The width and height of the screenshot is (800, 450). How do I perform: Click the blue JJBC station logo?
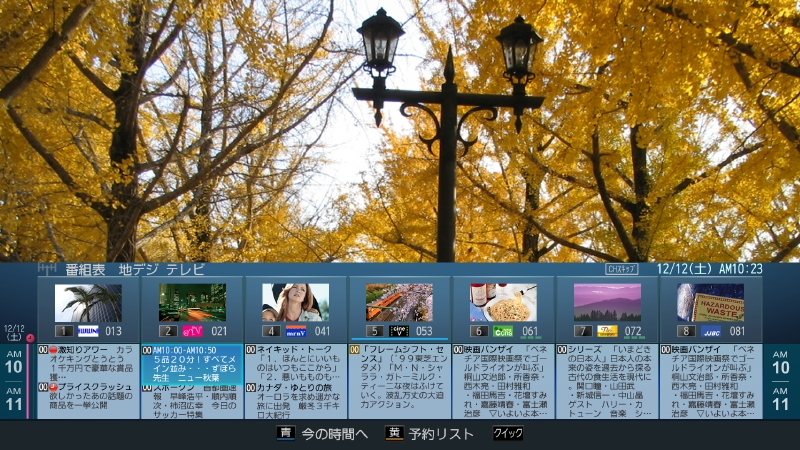click(x=711, y=331)
